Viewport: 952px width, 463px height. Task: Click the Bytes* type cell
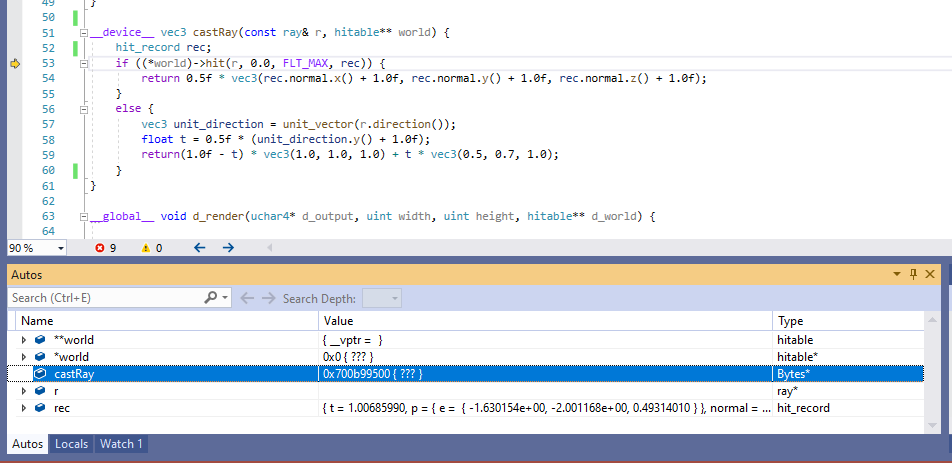click(794, 374)
